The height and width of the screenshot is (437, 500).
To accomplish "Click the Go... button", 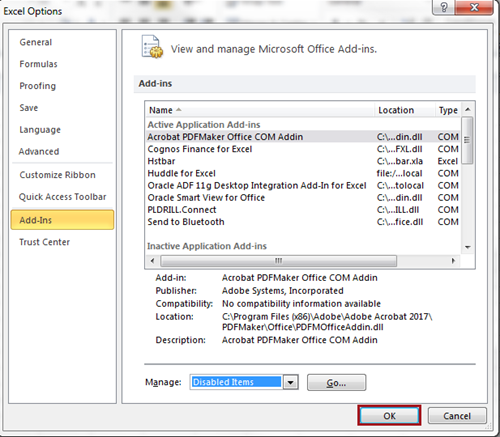I will click(336, 383).
